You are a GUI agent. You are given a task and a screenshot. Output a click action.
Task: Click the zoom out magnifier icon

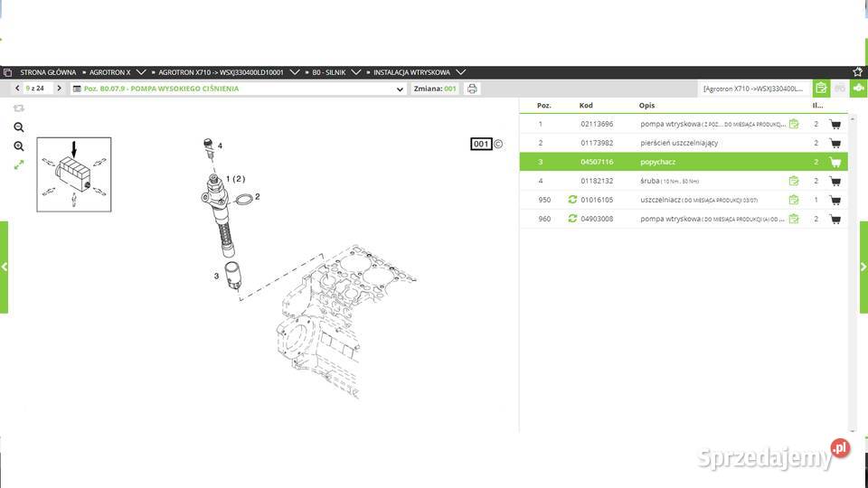click(x=19, y=127)
